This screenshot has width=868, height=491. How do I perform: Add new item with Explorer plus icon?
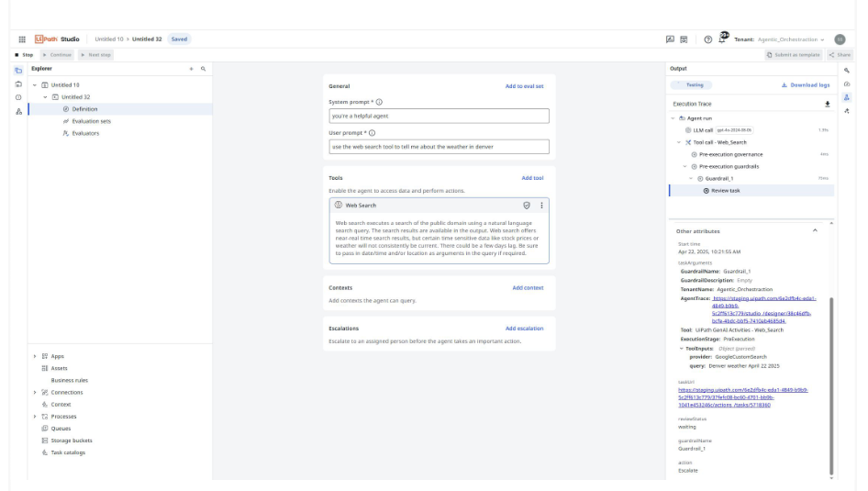pos(191,69)
